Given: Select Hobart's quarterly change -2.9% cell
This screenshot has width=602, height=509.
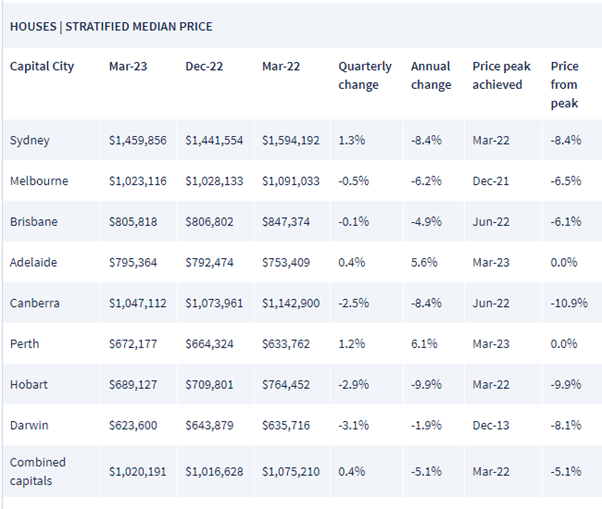Looking at the screenshot, I should (354, 384).
